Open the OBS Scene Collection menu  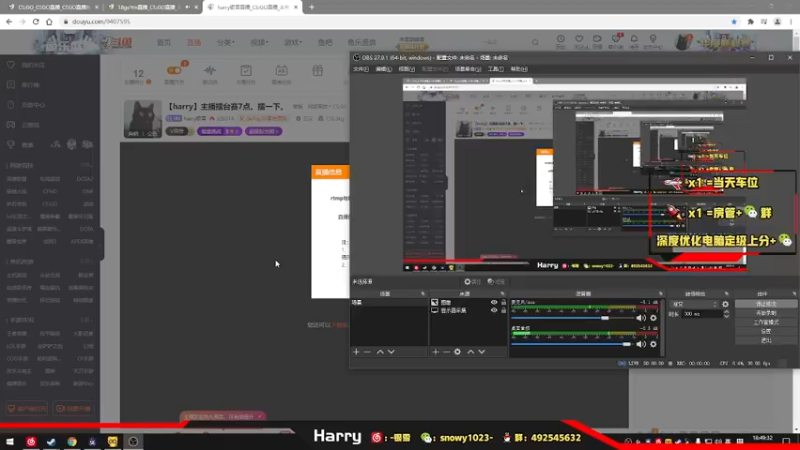468,69
